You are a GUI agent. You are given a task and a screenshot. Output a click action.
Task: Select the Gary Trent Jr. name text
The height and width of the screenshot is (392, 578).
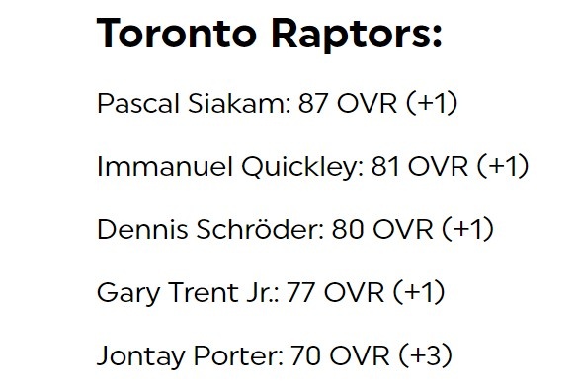(x=188, y=293)
